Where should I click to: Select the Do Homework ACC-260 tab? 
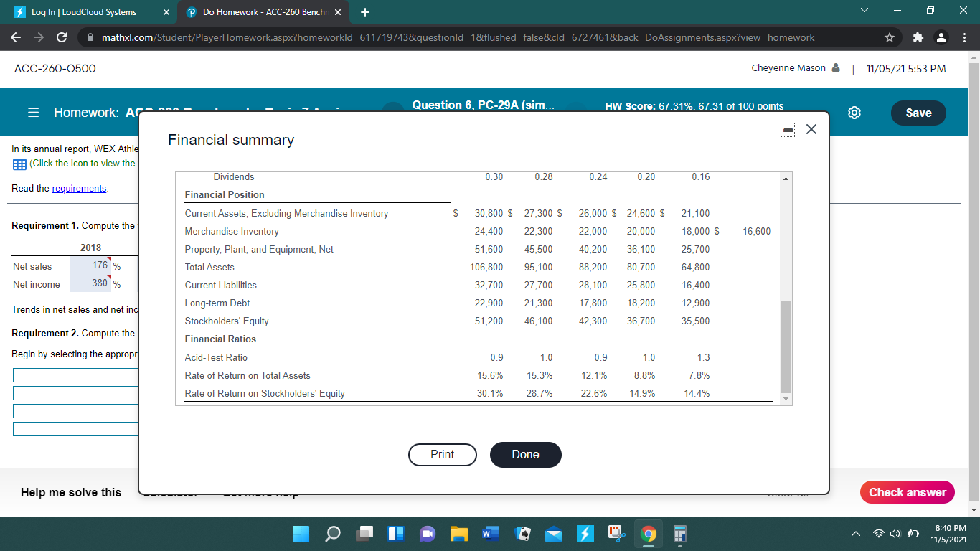[x=255, y=11]
